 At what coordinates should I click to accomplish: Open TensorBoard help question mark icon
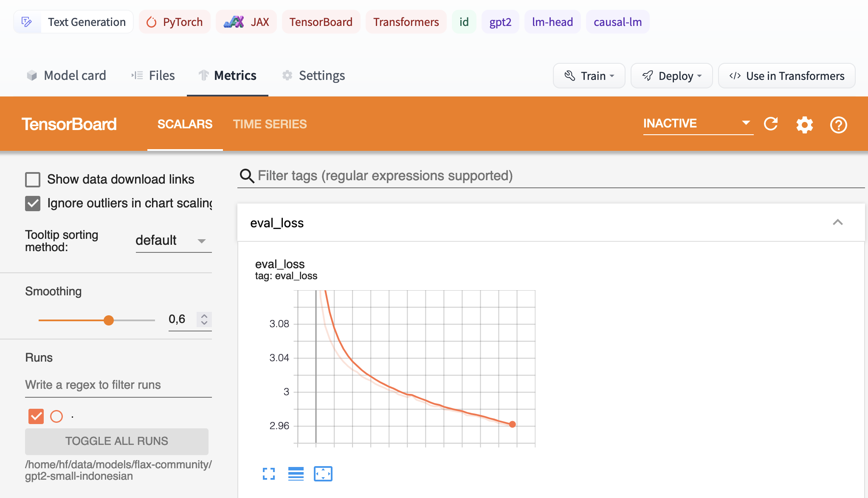coord(838,125)
